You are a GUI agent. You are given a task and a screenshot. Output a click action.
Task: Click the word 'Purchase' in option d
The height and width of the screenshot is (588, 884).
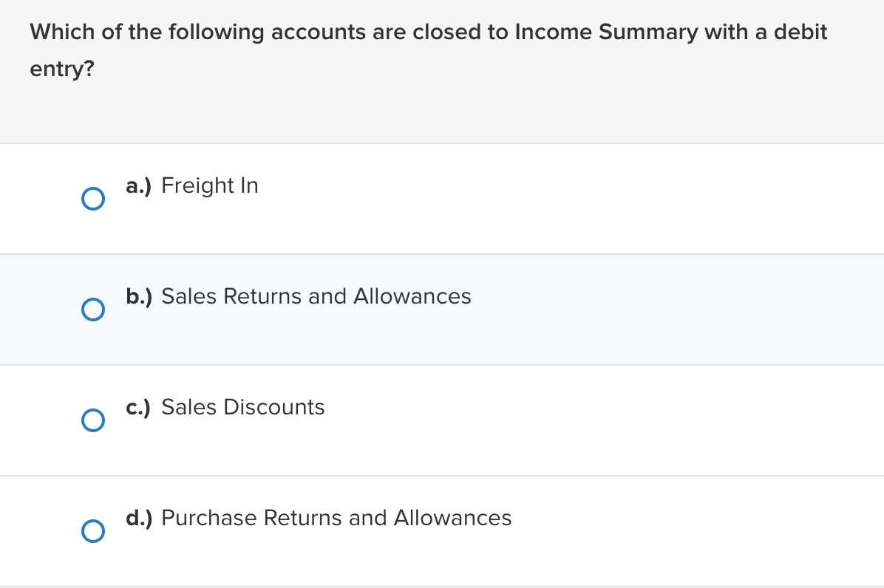(x=209, y=518)
